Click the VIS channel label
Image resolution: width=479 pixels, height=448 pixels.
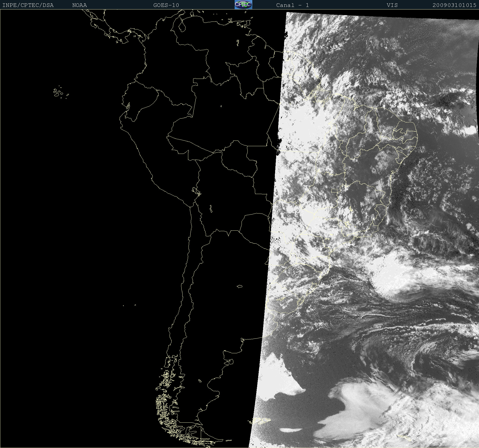coord(392,5)
